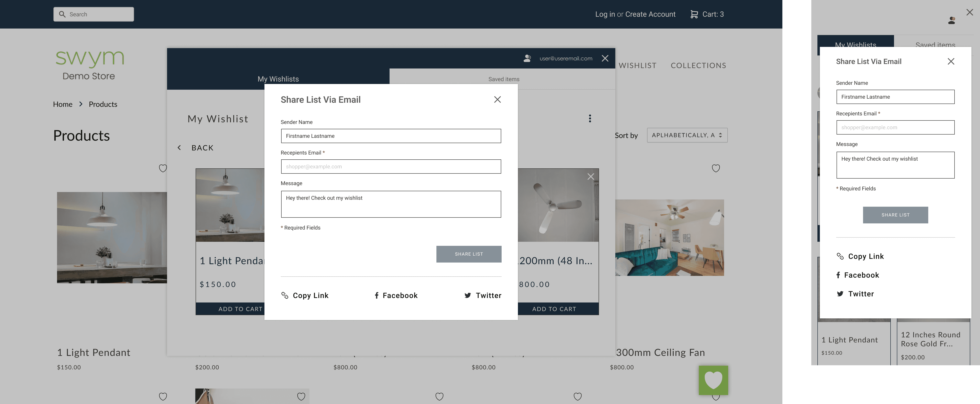
Task: Click '300mm Ceiling Fan' product title
Action: (660, 353)
